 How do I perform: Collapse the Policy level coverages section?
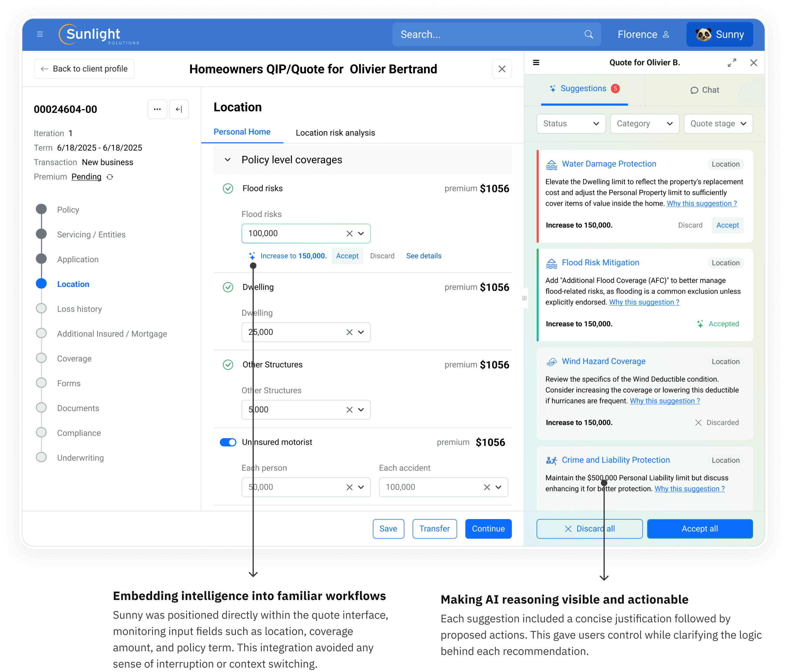pyautogui.click(x=228, y=160)
